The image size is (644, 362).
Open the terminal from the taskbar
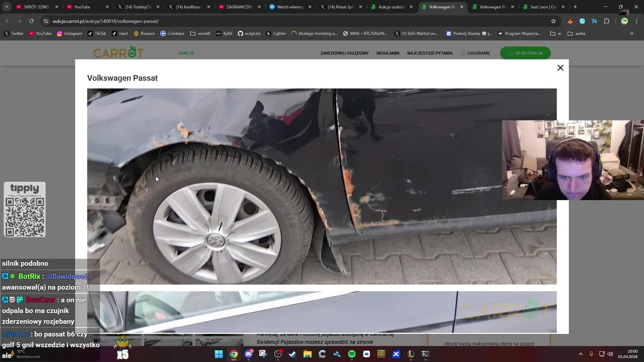(x=426, y=354)
